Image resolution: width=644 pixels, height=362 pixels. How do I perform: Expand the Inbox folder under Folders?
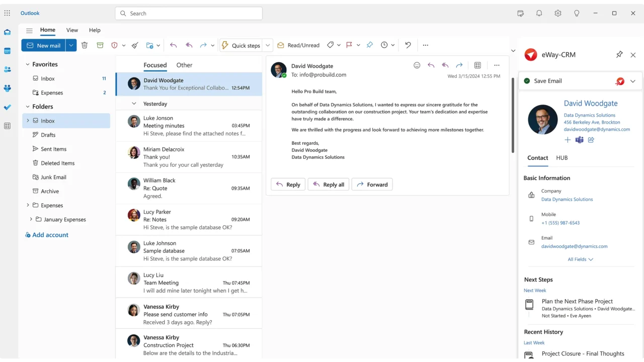(28, 121)
